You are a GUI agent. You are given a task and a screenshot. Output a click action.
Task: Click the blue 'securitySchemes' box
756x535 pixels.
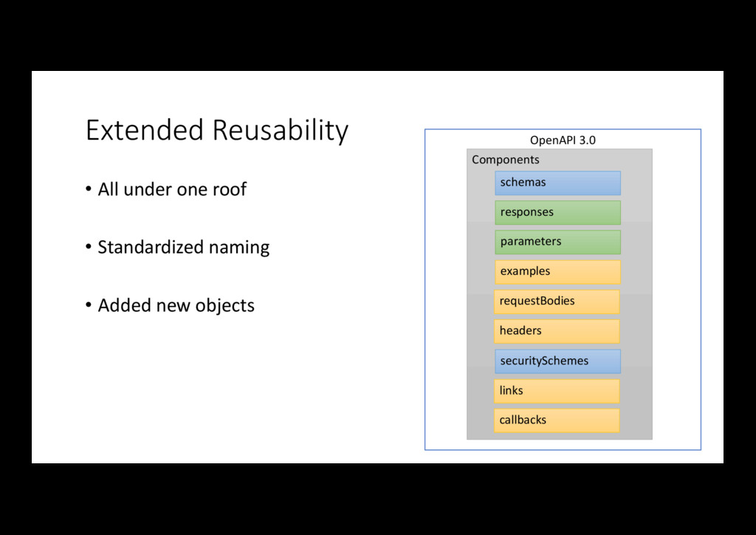pyautogui.click(x=558, y=361)
